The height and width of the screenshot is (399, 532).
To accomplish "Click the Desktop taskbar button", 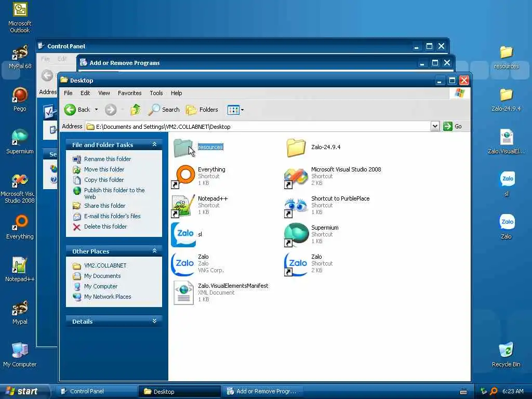I will [179, 391].
